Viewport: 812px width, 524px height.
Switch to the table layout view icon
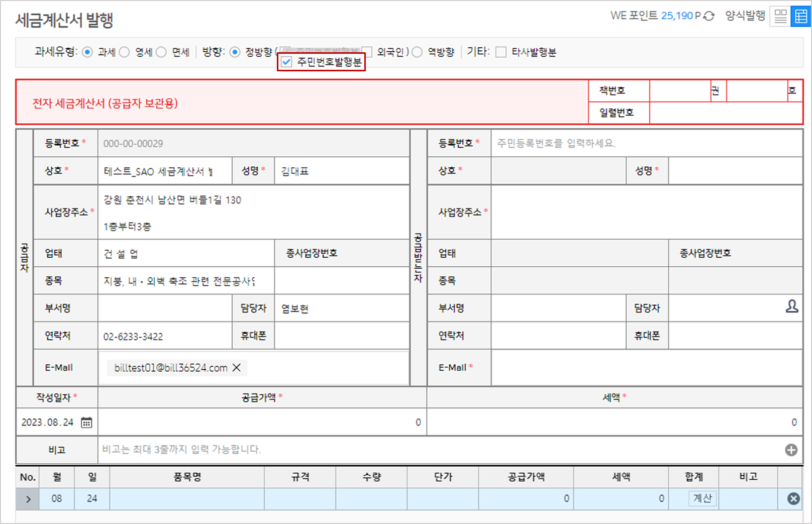[x=801, y=17]
